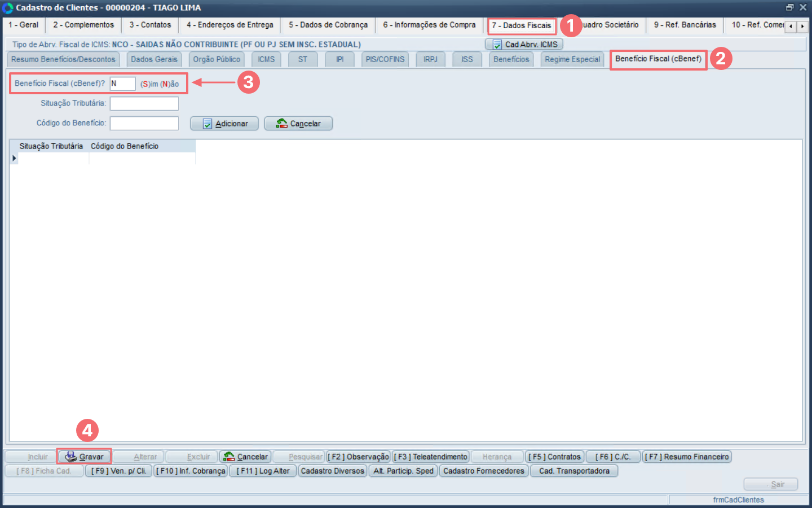Select the Regime Especial tab
Image resolution: width=812 pixels, height=508 pixels.
572,59
